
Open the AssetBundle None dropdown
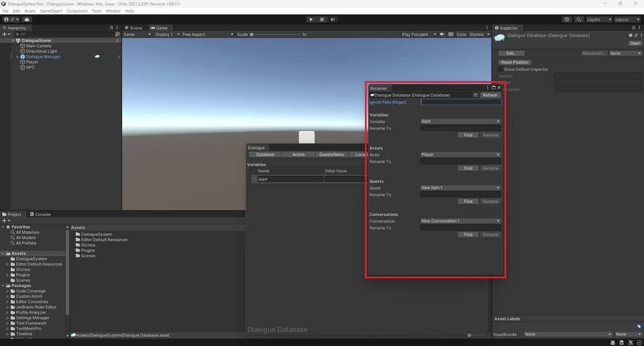pyautogui.click(x=568, y=334)
